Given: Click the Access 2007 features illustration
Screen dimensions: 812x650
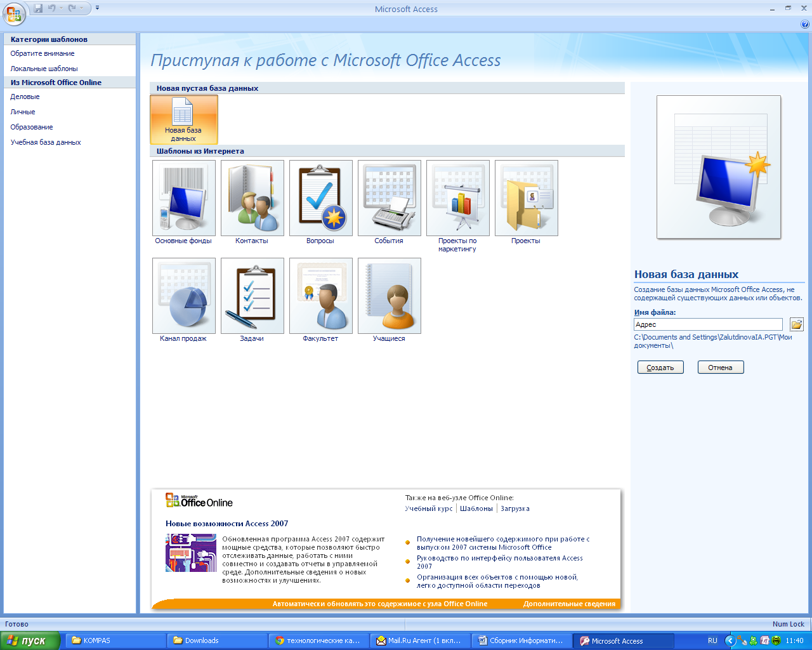Looking at the screenshot, I should point(191,553).
